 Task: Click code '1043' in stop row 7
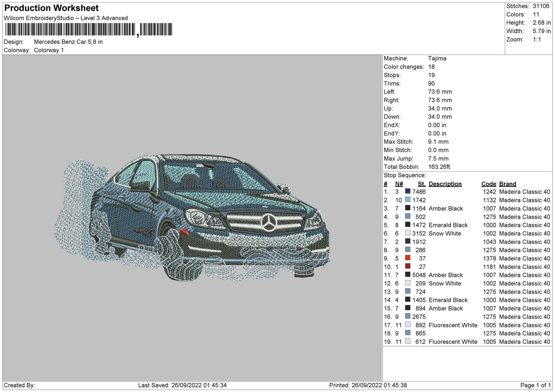point(489,242)
